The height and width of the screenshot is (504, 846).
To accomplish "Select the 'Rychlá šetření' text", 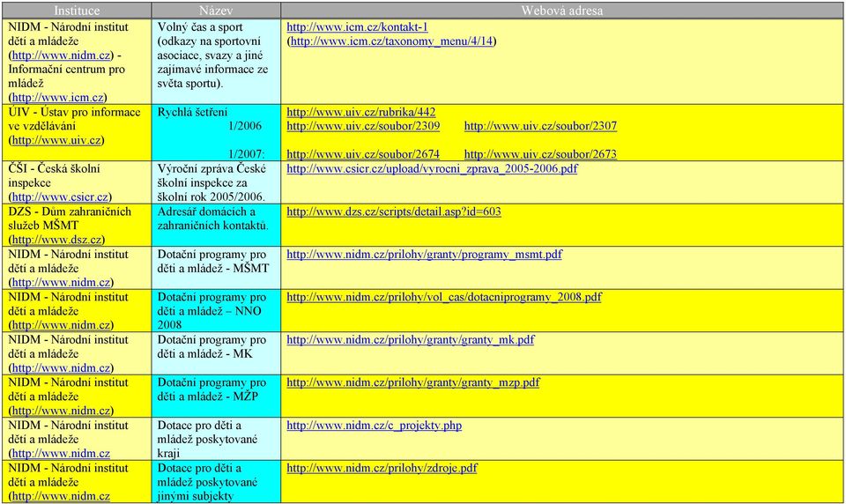I will pos(193,112).
